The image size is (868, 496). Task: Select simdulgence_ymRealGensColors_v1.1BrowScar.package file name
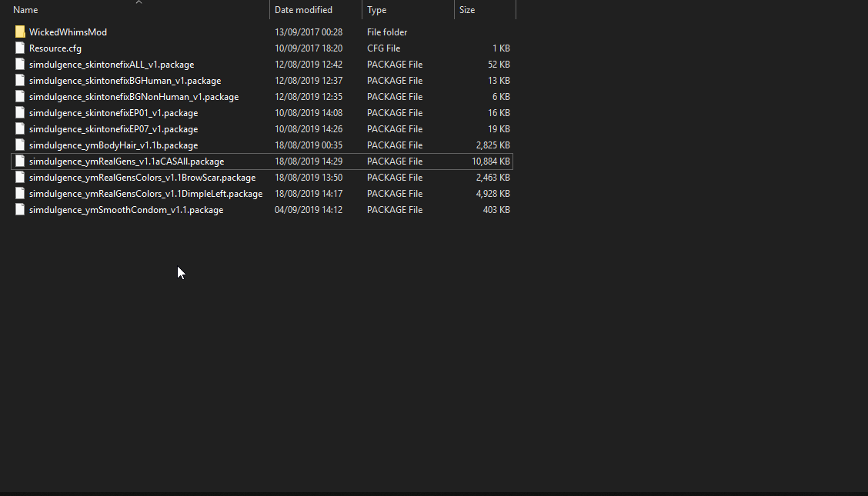click(x=142, y=177)
